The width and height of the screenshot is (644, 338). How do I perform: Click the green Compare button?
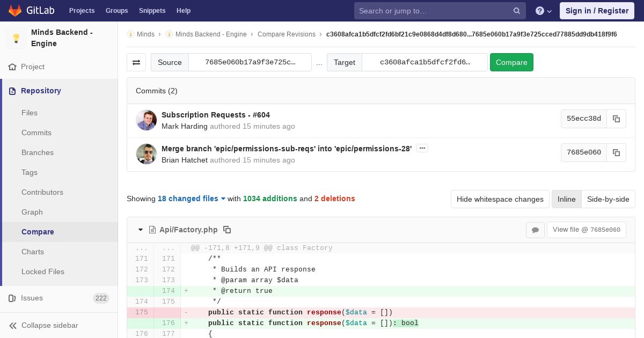[511, 62]
